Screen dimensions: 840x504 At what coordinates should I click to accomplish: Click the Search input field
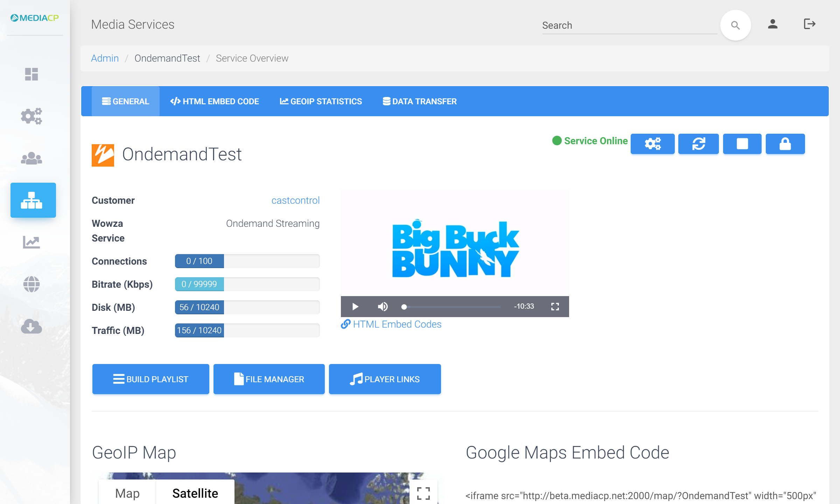[629, 25]
